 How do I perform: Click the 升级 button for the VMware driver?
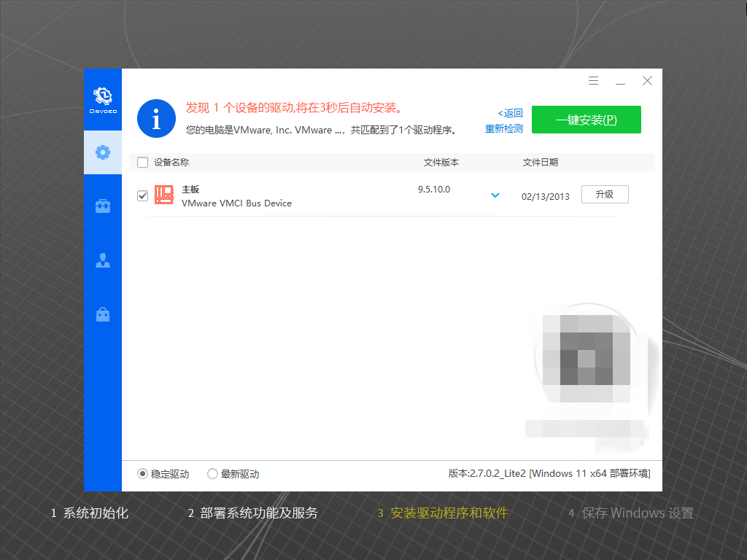tap(605, 194)
